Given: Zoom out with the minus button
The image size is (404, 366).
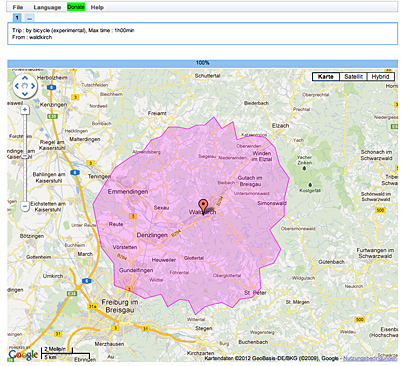Looking at the screenshot, I should point(25,206).
